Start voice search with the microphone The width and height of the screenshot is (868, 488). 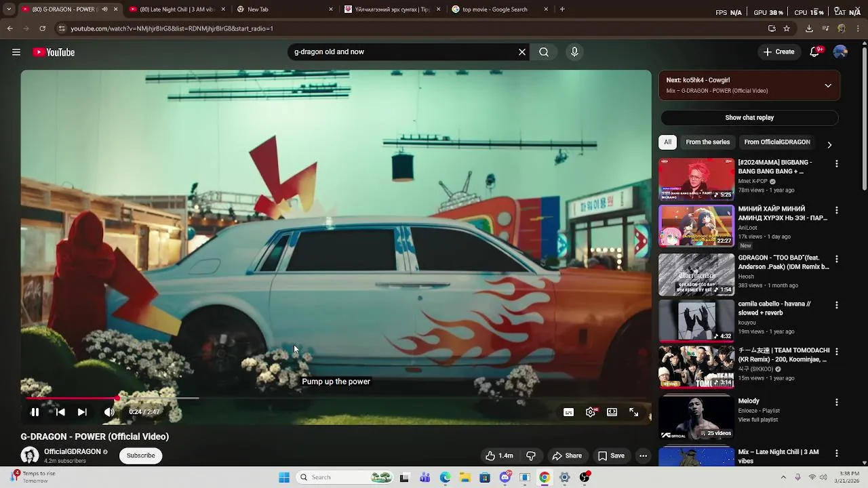574,52
